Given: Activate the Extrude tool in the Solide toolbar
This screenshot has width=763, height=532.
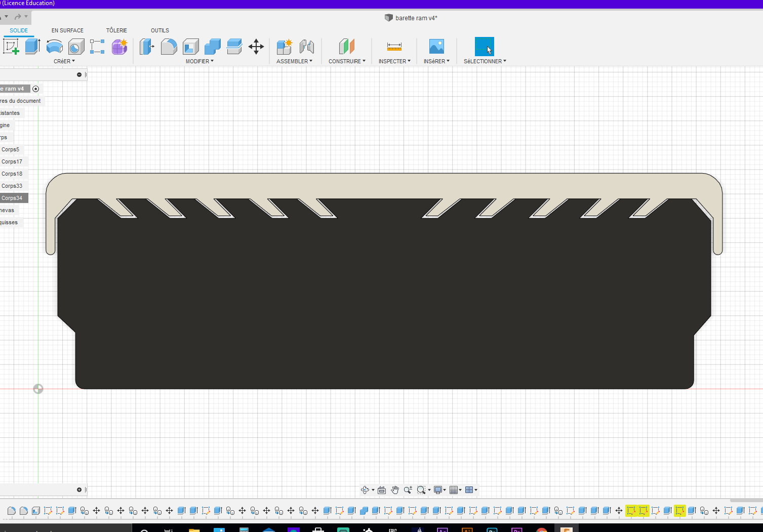Looking at the screenshot, I should point(32,47).
